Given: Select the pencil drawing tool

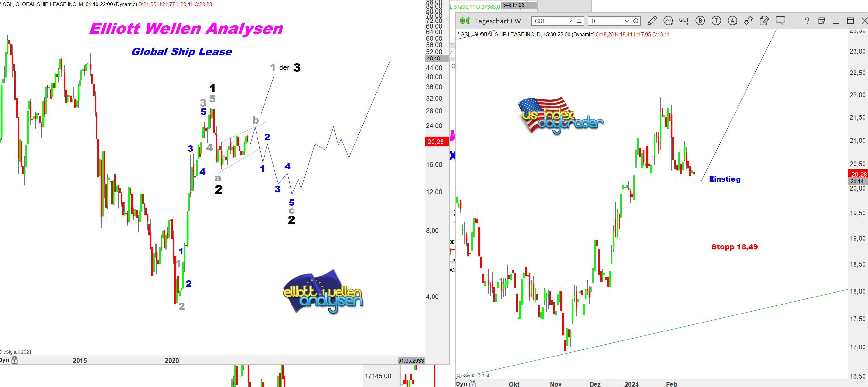Looking at the screenshot, I should coord(652,21).
